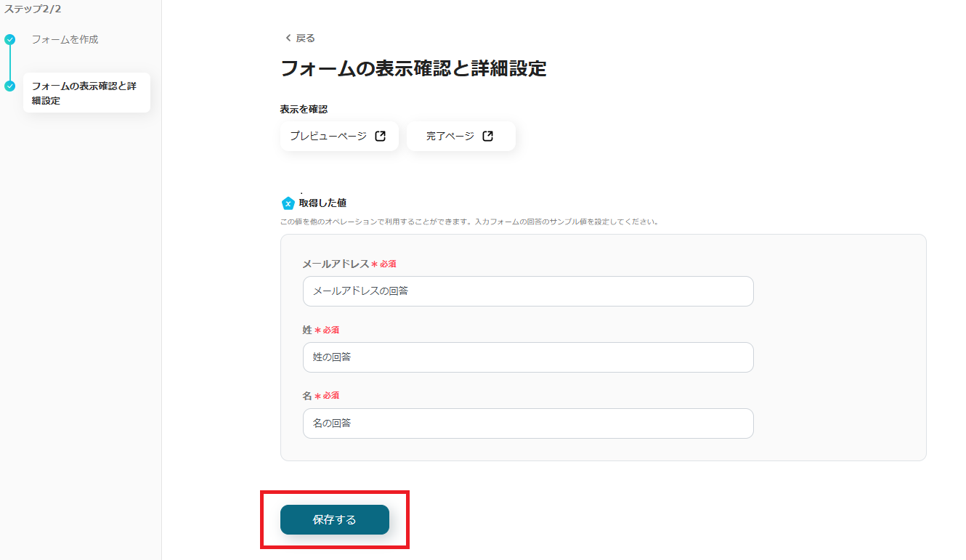The height and width of the screenshot is (560, 966).
Task: Click the back chevron arrow icon
Action: pyautogui.click(x=288, y=38)
